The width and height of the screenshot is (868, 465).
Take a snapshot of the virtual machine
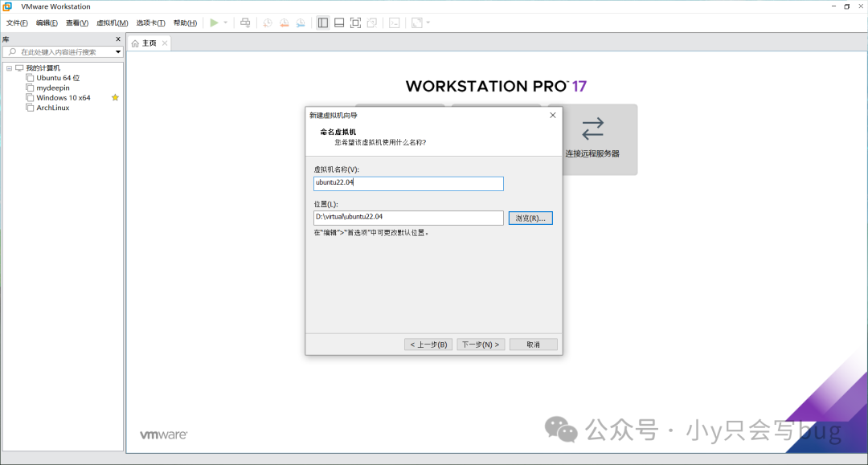click(267, 22)
